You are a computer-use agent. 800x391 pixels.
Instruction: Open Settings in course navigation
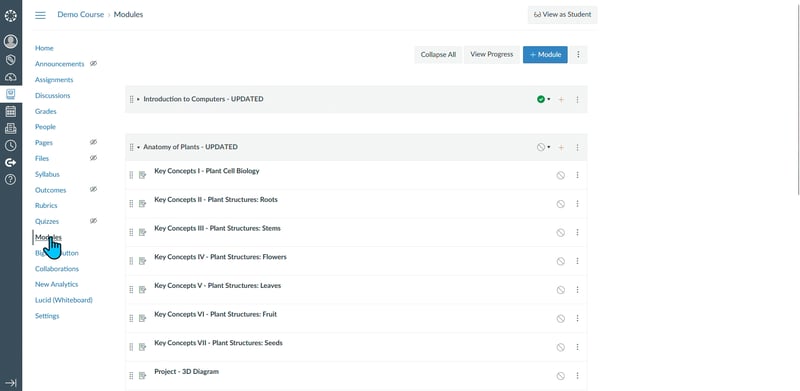pos(47,316)
